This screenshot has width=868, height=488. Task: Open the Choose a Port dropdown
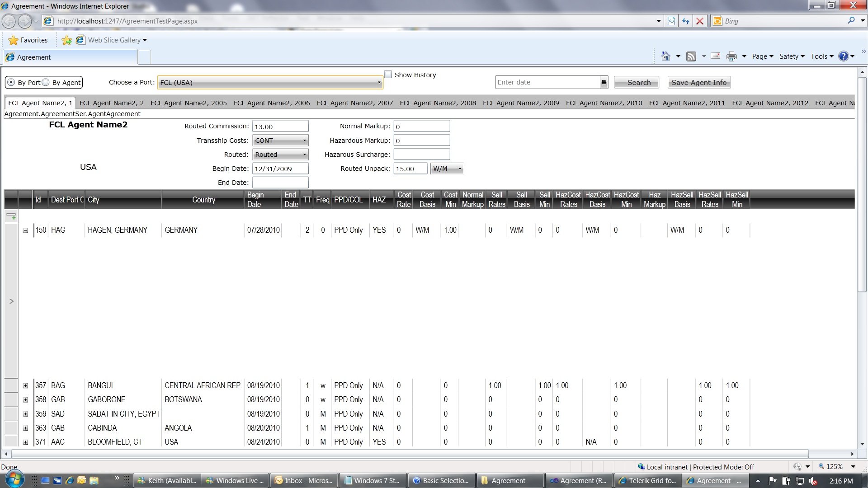(270, 83)
